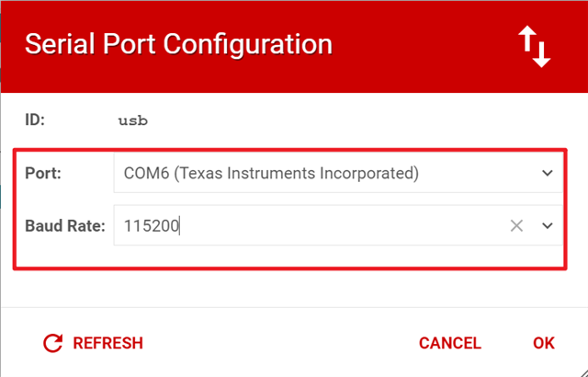Click the dialog resize grip corner
588x377 pixels.
tap(582, 372)
